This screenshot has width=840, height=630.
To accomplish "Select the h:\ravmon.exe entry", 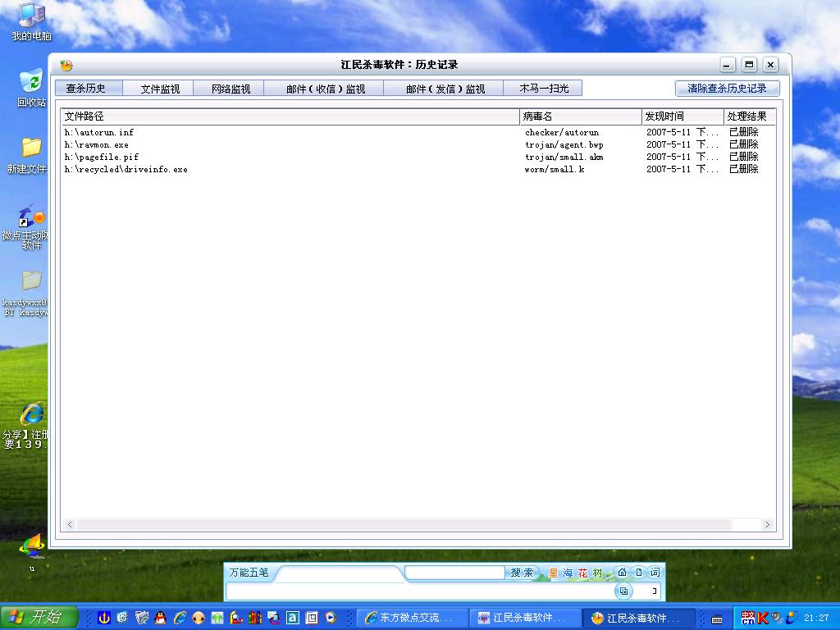I will pos(418,144).
